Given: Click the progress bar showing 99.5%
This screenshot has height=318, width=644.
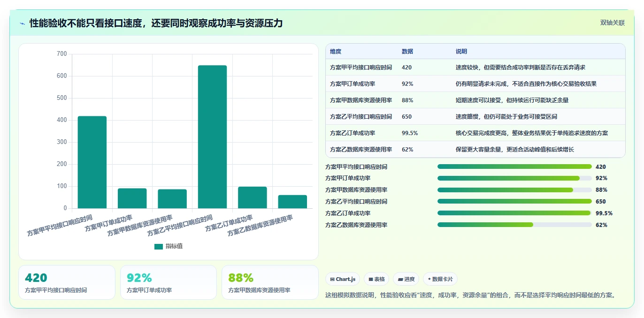Looking at the screenshot, I should click(x=514, y=213).
